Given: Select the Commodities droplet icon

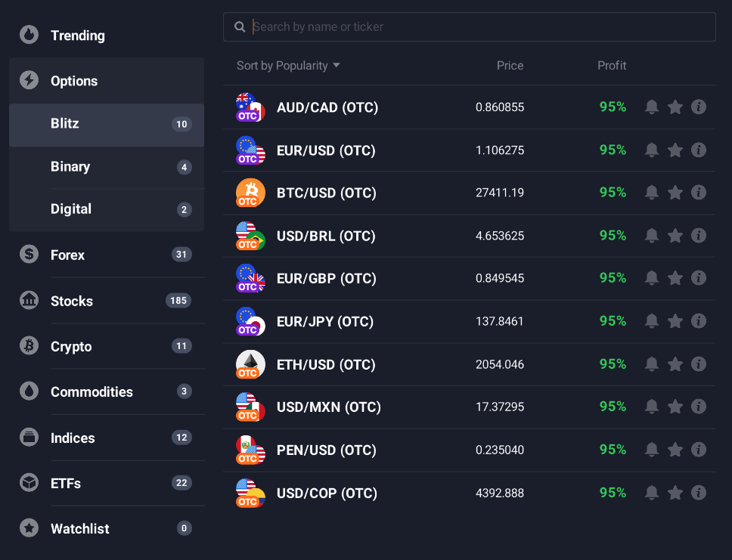Looking at the screenshot, I should tap(29, 391).
